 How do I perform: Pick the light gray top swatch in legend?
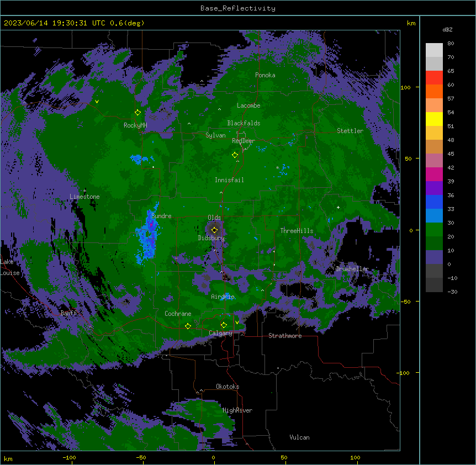point(434,50)
